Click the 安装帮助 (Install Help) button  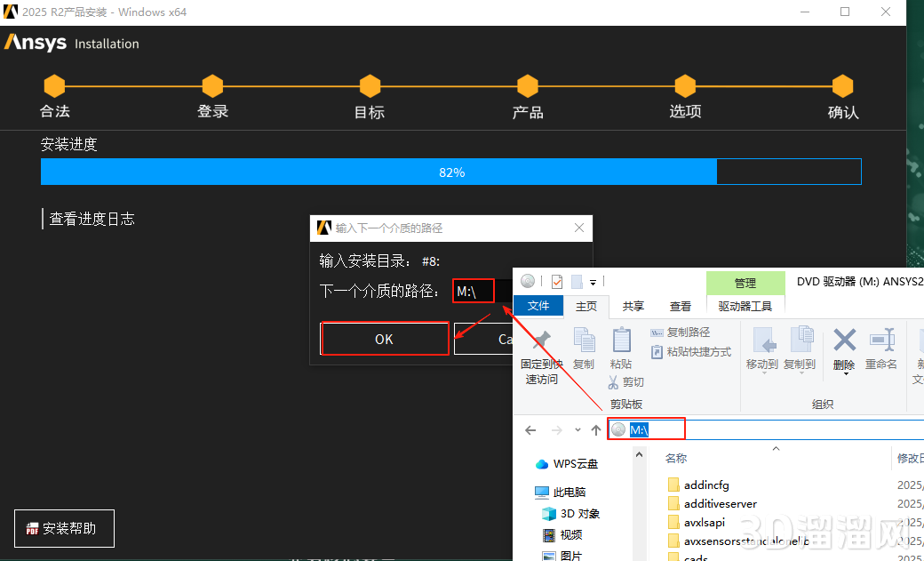coord(64,528)
